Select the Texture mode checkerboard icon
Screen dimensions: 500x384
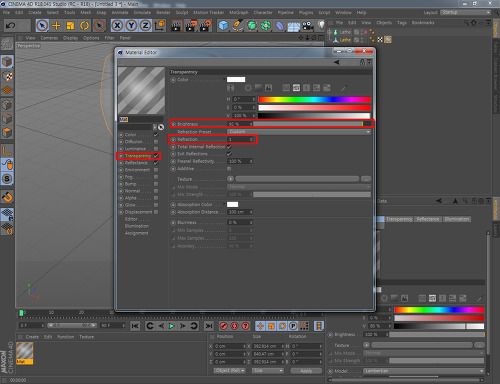7,77
